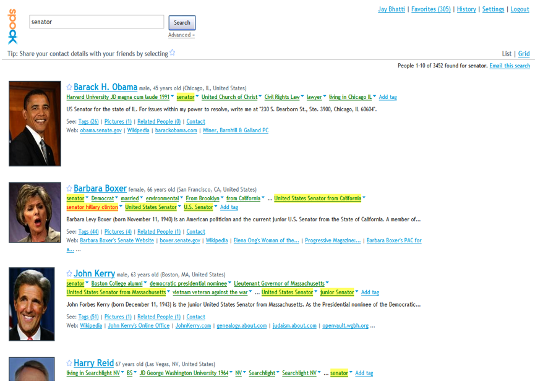Open Boxer's Pictures (4)
Screen dimensions: 535x392
118,232
